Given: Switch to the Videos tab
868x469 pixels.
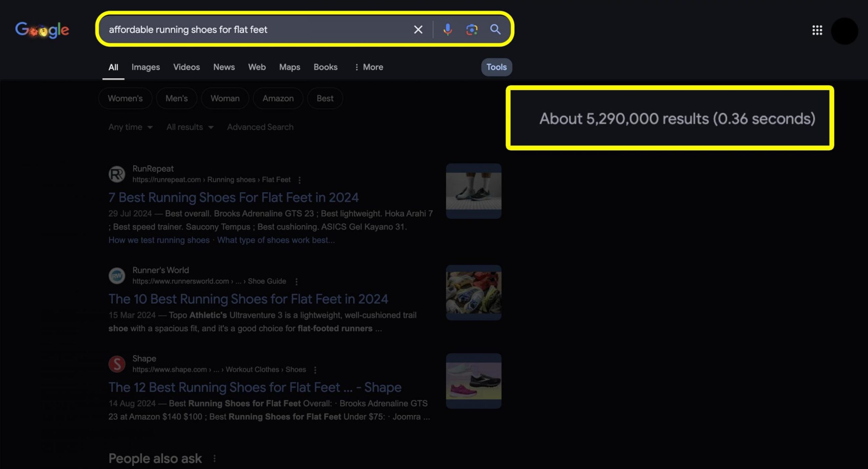Looking at the screenshot, I should [x=186, y=67].
